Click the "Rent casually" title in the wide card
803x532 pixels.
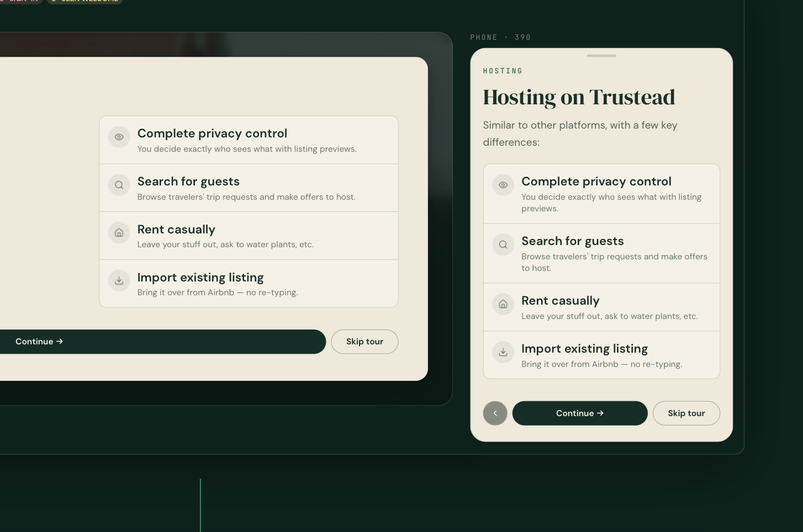tap(176, 230)
